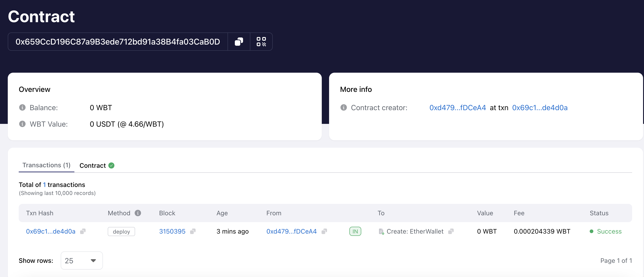The height and width of the screenshot is (277, 644).
Task: Open From address 0xd479...fDCeA4 in the table row
Action: tap(291, 231)
